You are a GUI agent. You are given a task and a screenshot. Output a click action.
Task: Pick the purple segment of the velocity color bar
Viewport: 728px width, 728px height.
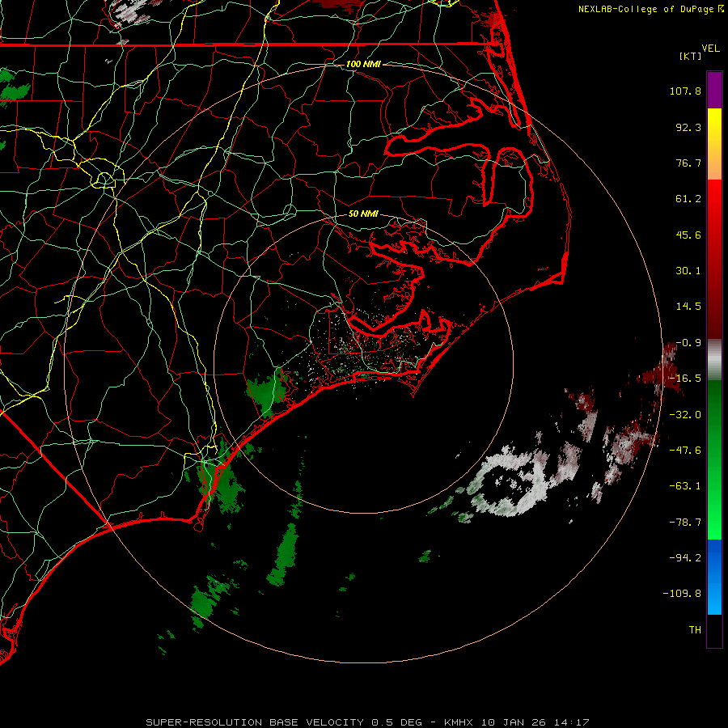pos(714,90)
